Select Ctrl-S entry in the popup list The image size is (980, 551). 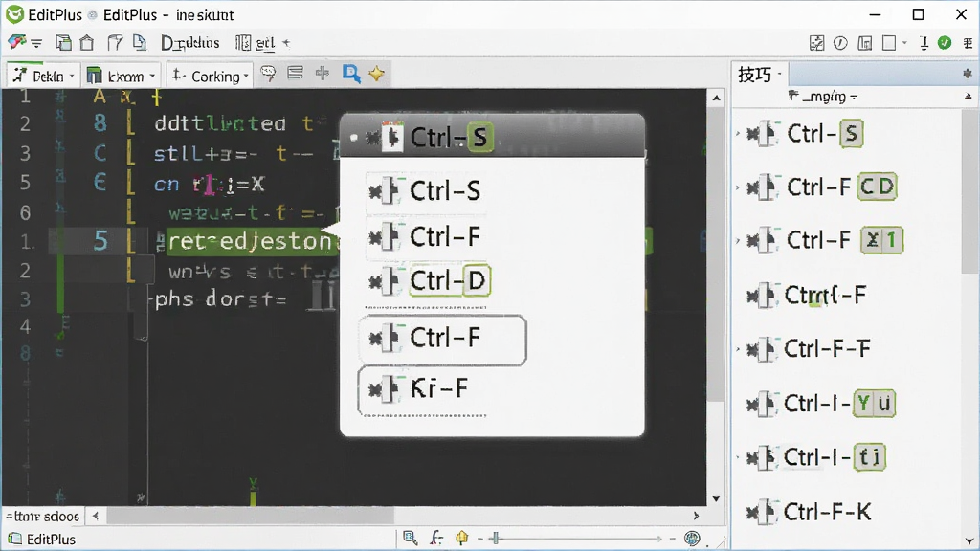pyautogui.click(x=425, y=191)
